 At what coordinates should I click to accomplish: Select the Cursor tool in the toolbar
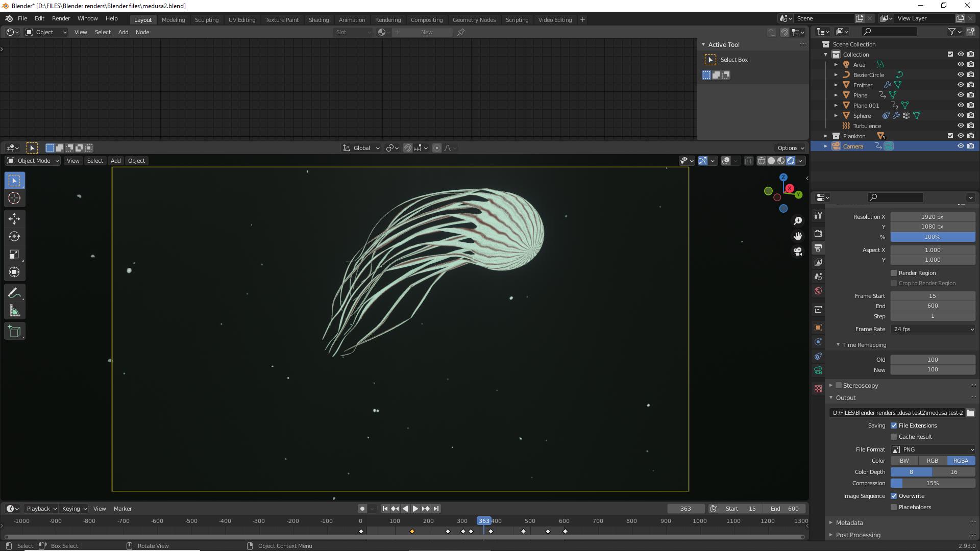14,198
